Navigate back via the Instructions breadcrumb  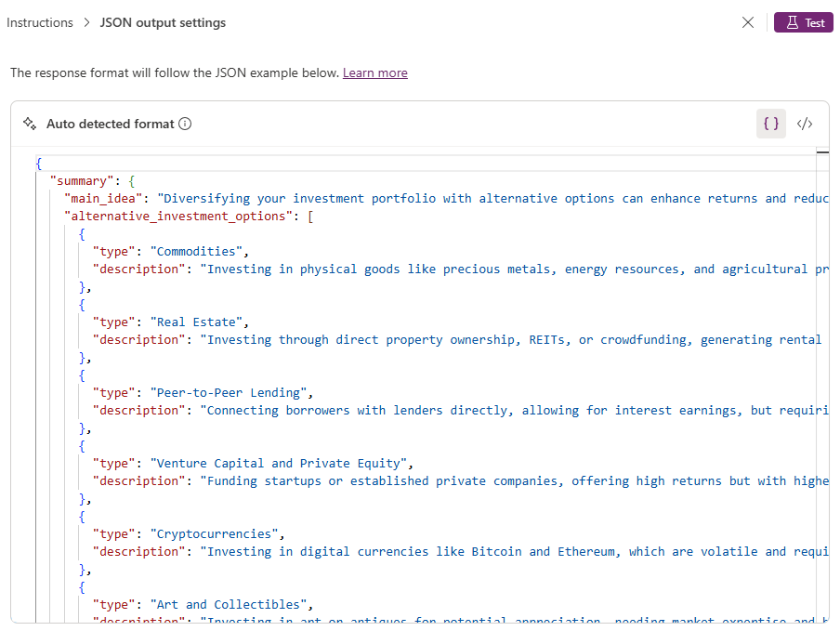(39, 22)
